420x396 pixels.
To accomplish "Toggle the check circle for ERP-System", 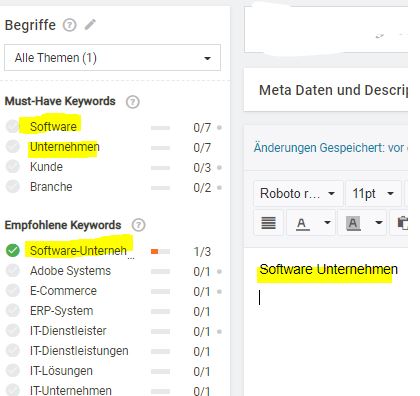I will (13, 310).
